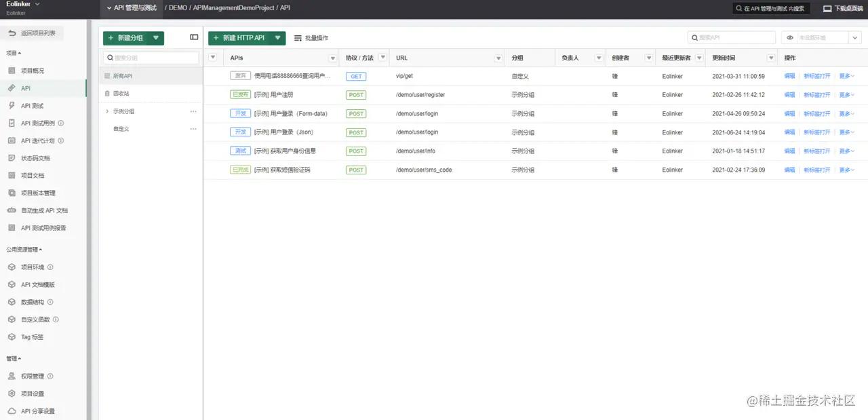This screenshot has width=868, height=420.
Task: Open 项目版本管理 sidebar icon
Action: point(12,193)
